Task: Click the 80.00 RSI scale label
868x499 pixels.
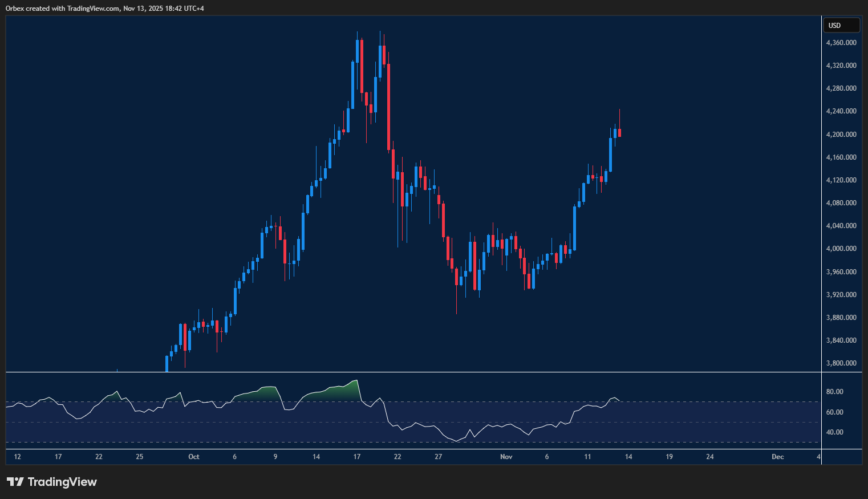Action: click(x=835, y=392)
